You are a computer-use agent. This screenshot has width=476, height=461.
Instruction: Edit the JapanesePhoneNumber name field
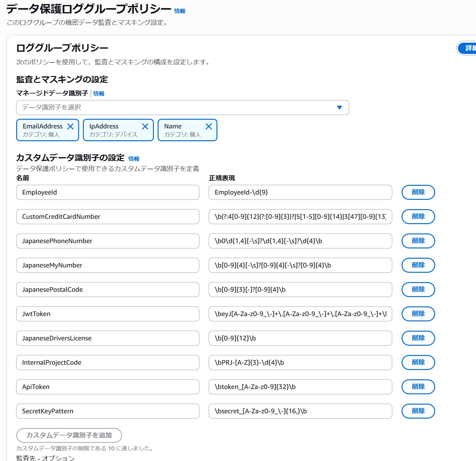coord(108,241)
